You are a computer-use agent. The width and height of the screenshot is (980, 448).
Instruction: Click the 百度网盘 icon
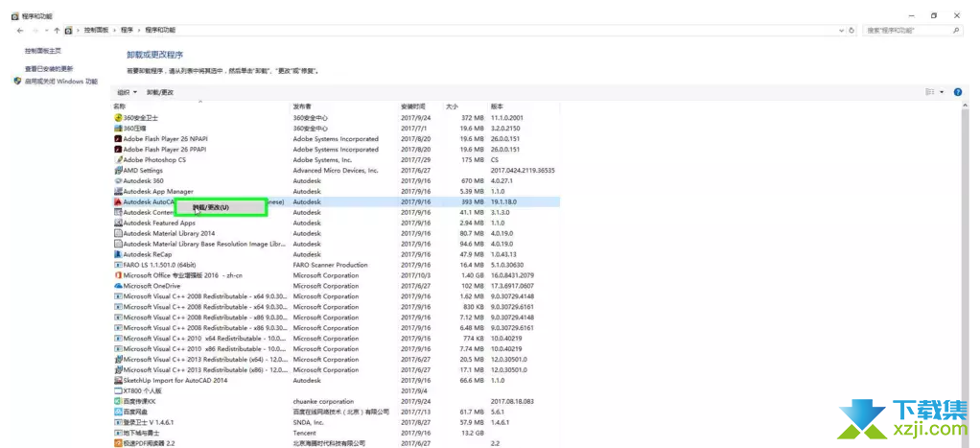click(x=118, y=412)
